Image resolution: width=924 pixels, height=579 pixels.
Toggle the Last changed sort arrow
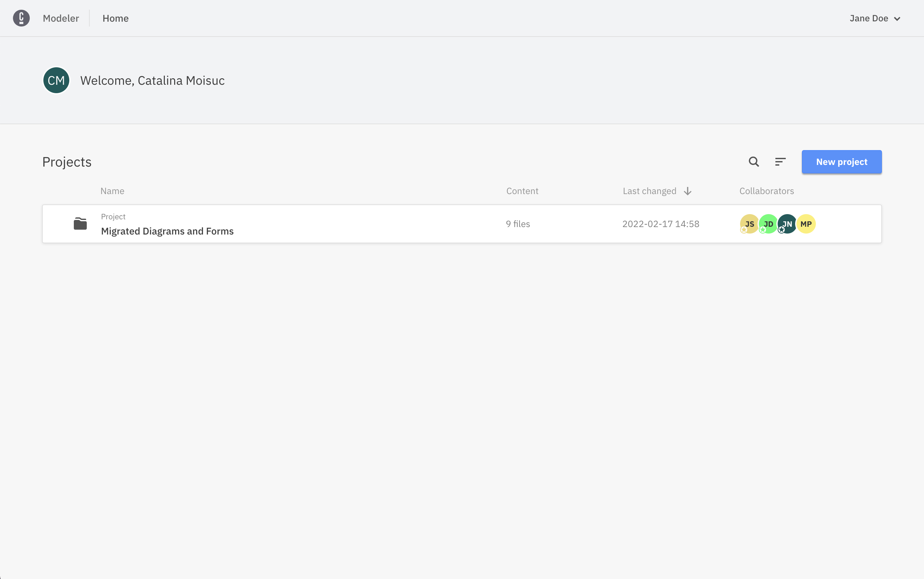tap(688, 191)
